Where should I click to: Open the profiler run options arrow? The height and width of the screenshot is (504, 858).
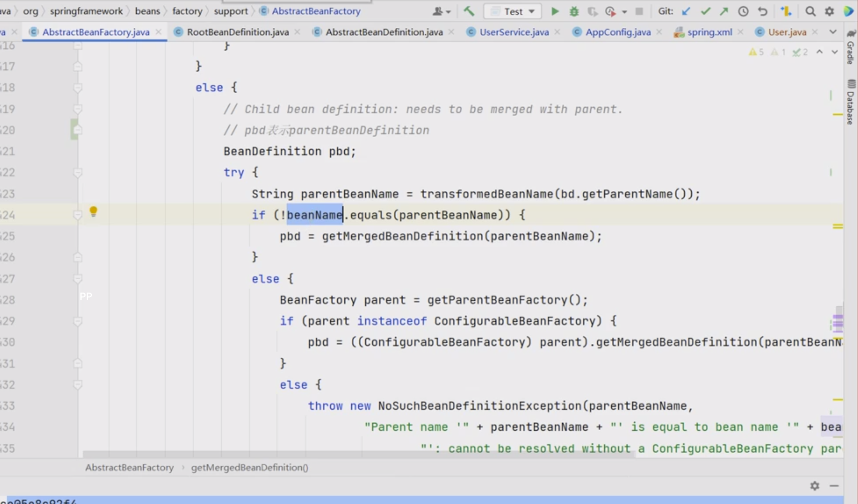[x=624, y=12]
